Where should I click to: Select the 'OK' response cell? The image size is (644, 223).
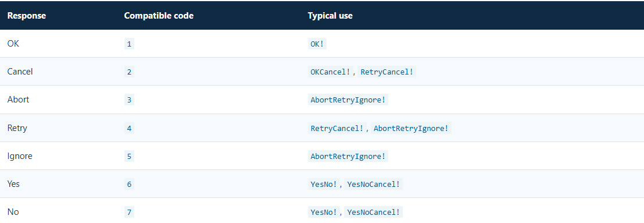pos(13,44)
